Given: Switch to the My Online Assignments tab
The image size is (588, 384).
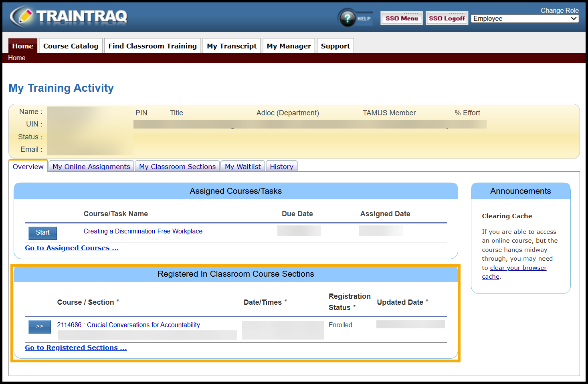Looking at the screenshot, I should pyautogui.click(x=91, y=166).
